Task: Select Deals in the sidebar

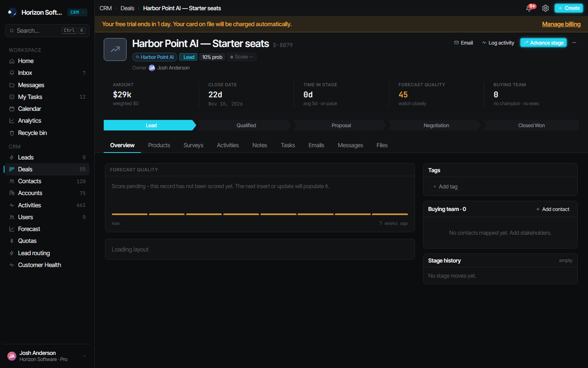Action: (x=47, y=169)
